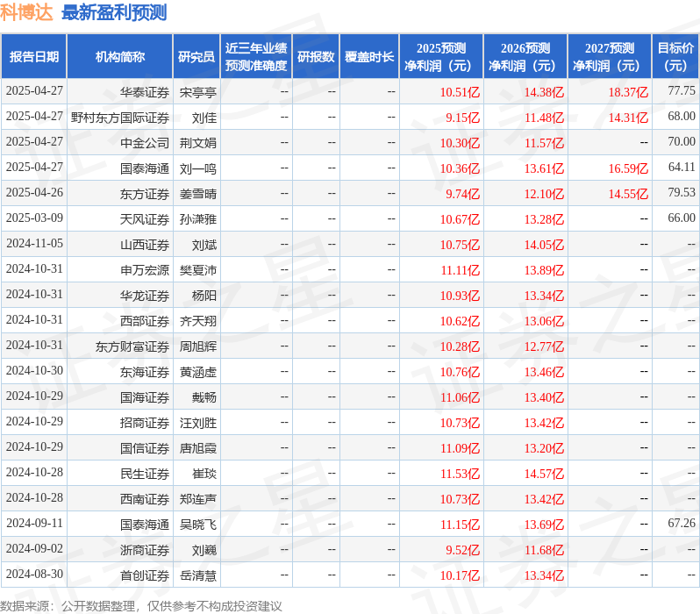The height and width of the screenshot is (614, 700).
Task: Select the 2026预测净利润 column header
Action: pos(525,57)
